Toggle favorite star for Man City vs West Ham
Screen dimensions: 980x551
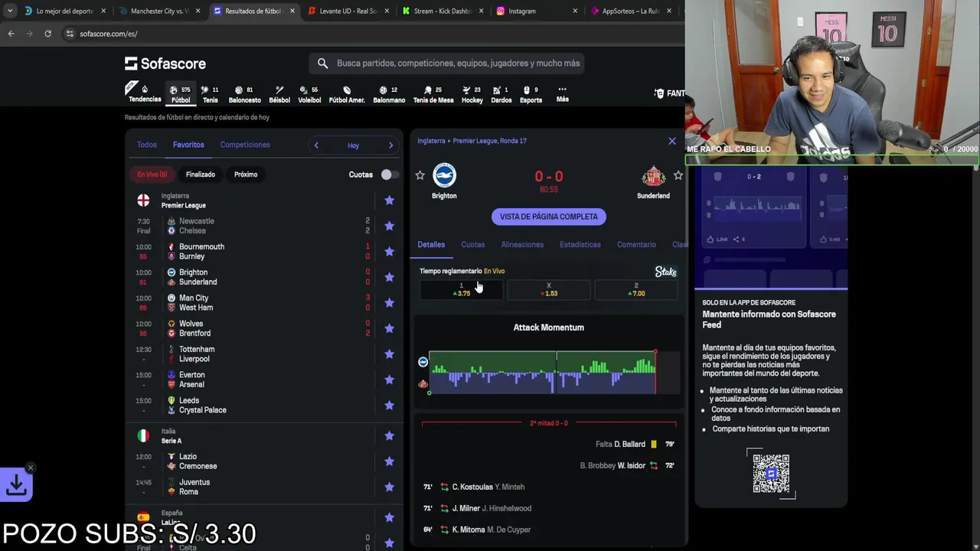coord(389,302)
